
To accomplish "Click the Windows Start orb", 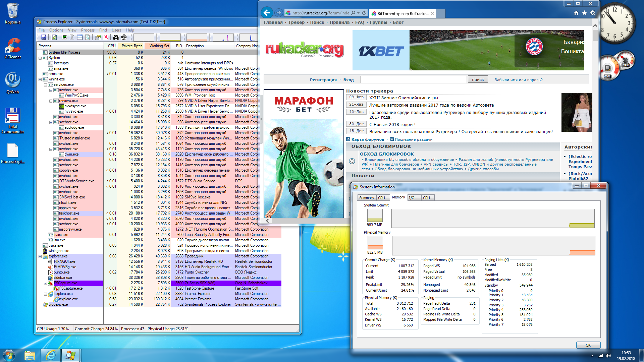I will coord(9,355).
